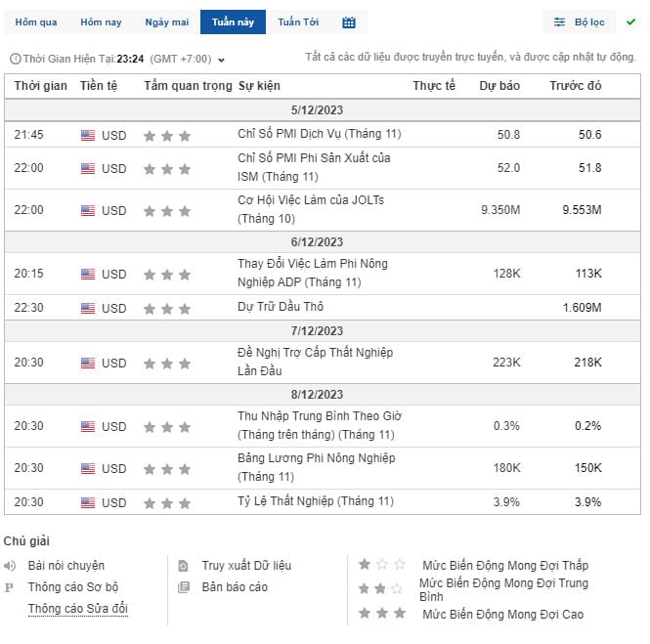Click the Bản báo cáo newspaper icon
The width and height of the screenshot is (650, 644).
click(183, 587)
